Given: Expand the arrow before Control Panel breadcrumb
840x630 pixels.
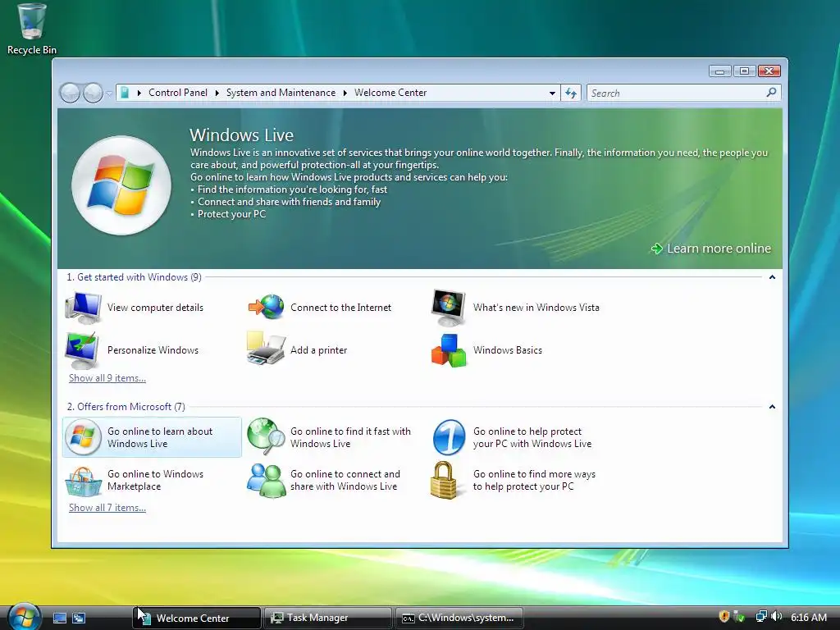Looking at the screenshot, I should point(139,94).
